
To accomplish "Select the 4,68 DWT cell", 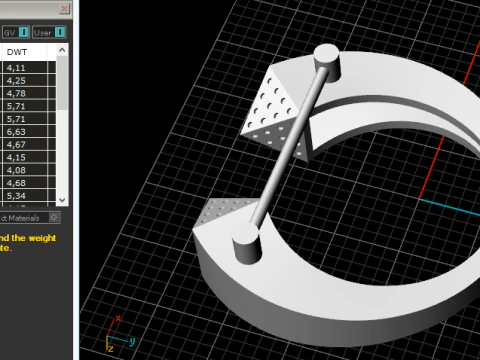I will [x=24, y=183].
